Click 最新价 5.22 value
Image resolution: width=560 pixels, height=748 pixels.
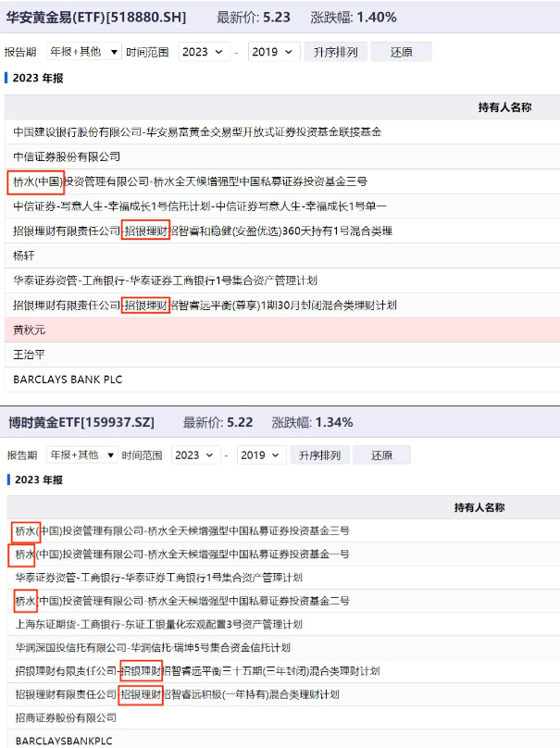pos(240,422)
